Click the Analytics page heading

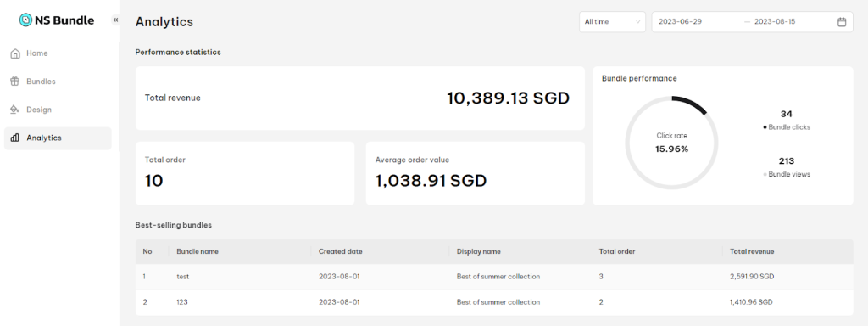(164, 21)
